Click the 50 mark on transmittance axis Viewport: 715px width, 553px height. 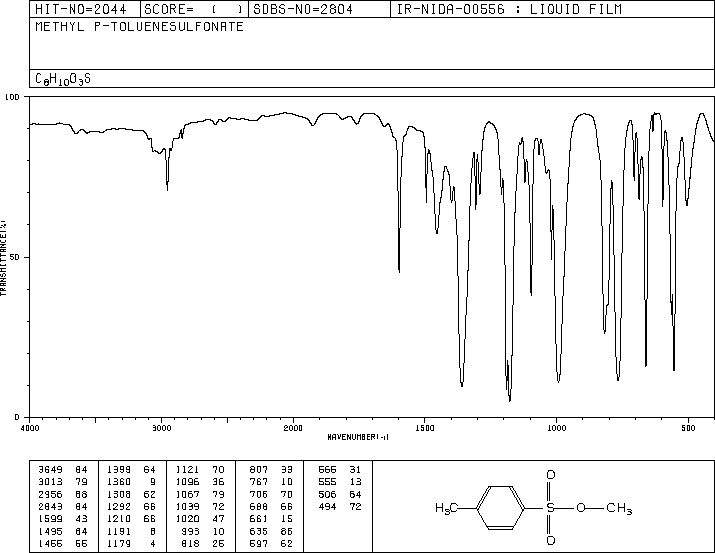coord(15,257)
